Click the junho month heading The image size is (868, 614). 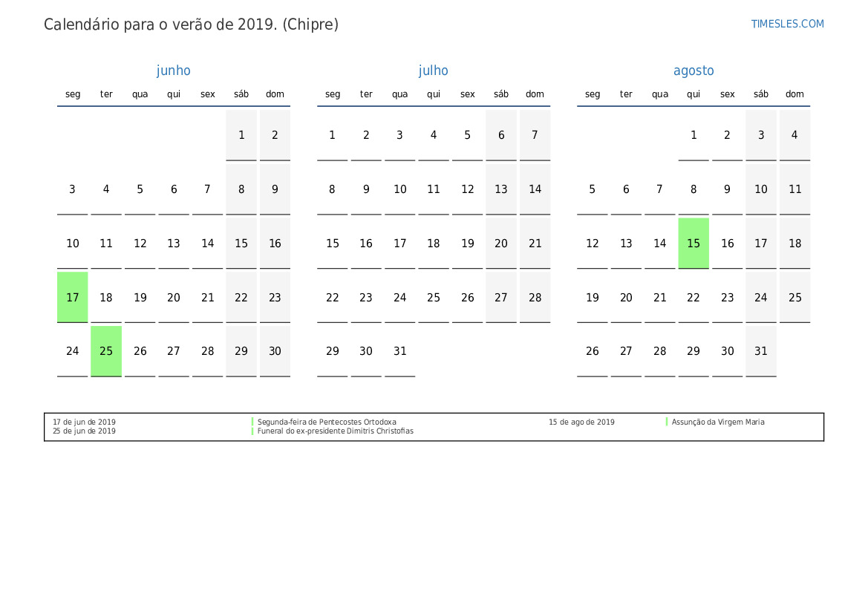pos(173,71)
